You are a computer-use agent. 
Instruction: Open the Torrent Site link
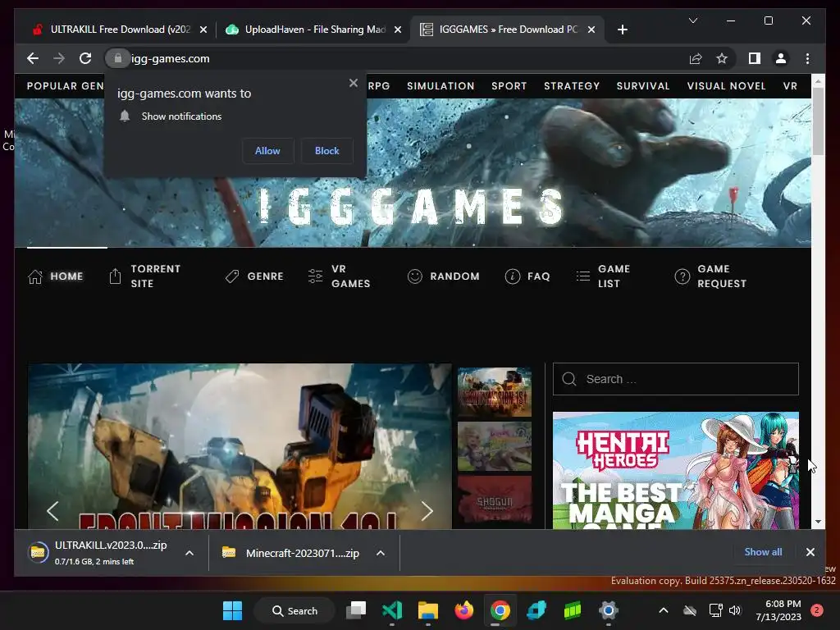144,276
